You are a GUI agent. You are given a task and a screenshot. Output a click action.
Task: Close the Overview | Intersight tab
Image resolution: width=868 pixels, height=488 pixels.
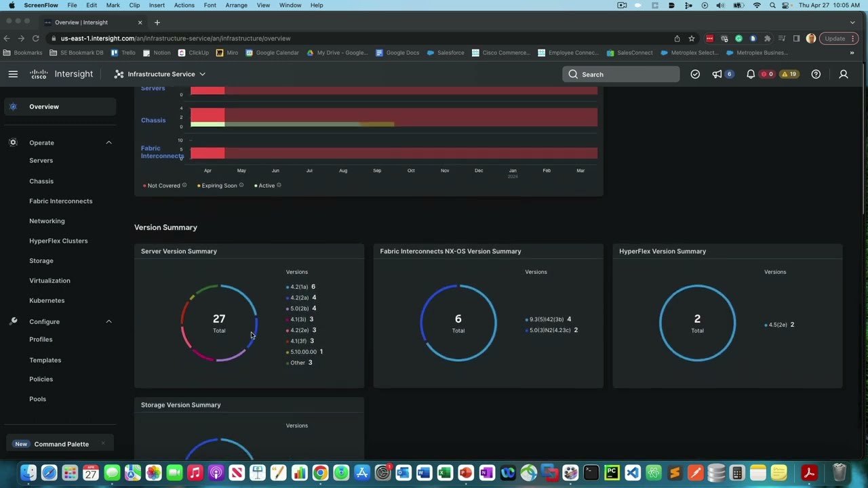pos(140,22)
